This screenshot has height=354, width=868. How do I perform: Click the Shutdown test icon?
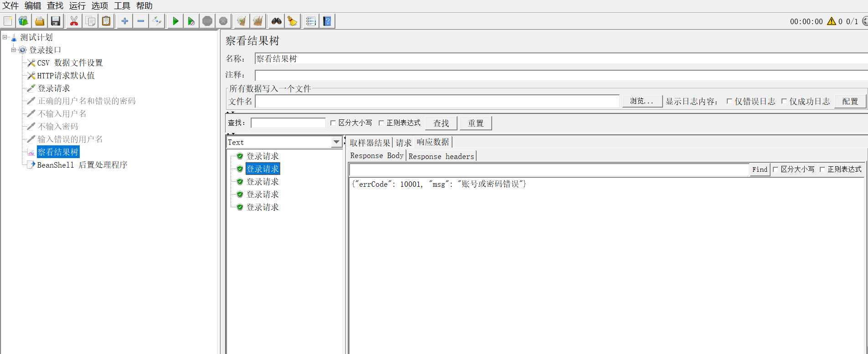(x=223, y=21)
